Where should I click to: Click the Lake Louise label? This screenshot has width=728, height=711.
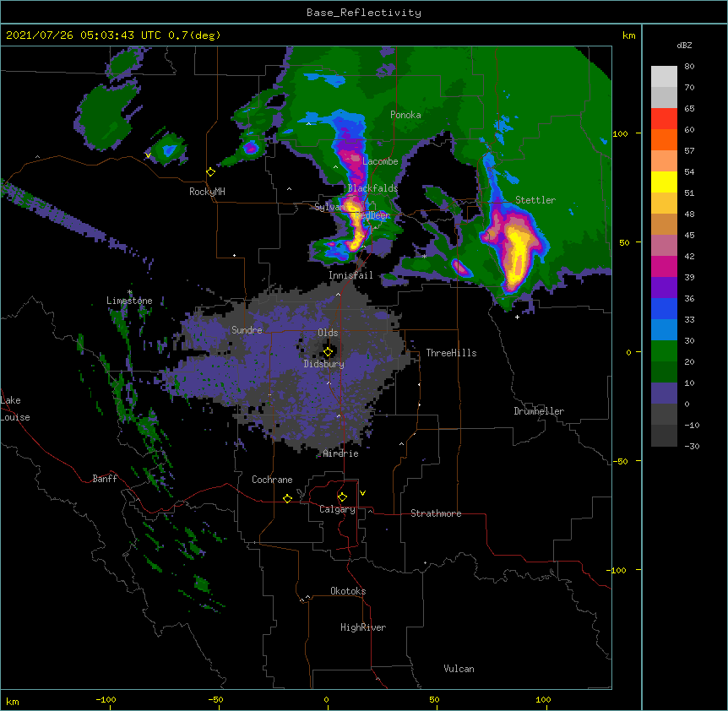[15, 409]
